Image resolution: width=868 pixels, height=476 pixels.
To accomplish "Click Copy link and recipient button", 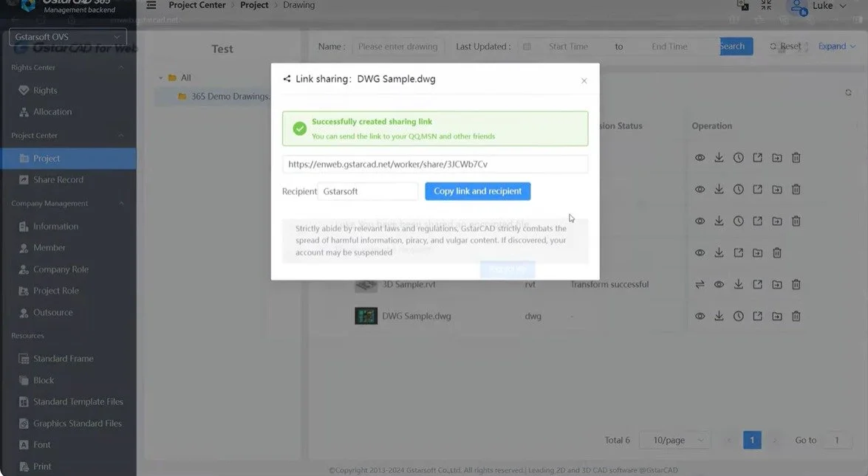I will [478, 191].
